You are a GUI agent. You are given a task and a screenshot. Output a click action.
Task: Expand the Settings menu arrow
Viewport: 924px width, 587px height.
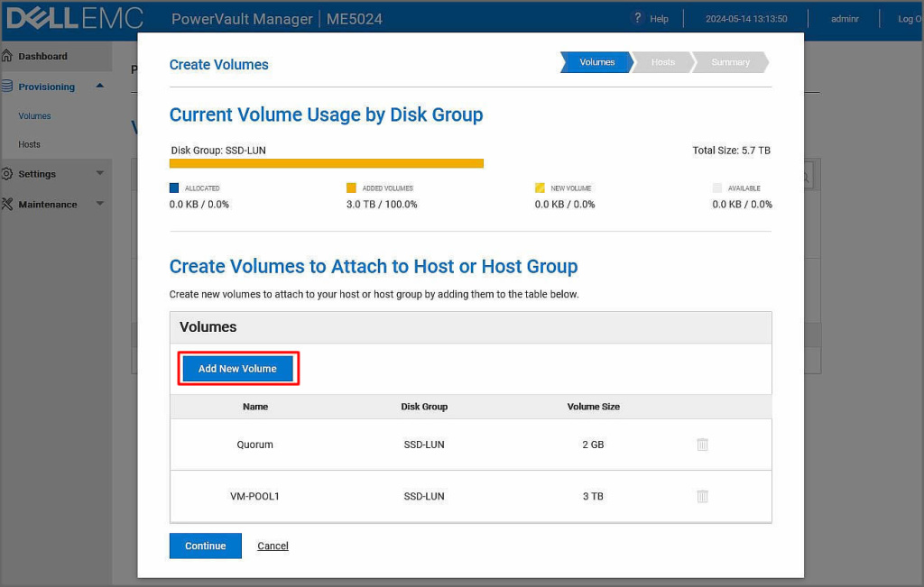point(99,173)
